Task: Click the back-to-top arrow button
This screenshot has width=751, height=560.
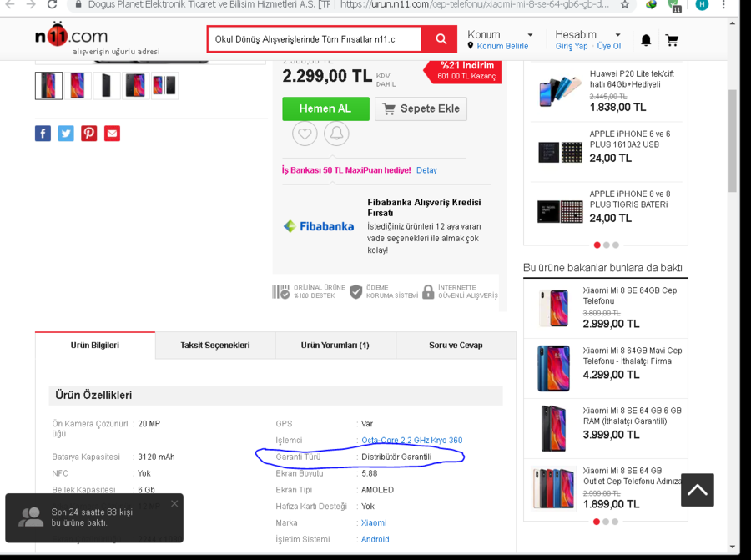Action: [x=698, y=490]
